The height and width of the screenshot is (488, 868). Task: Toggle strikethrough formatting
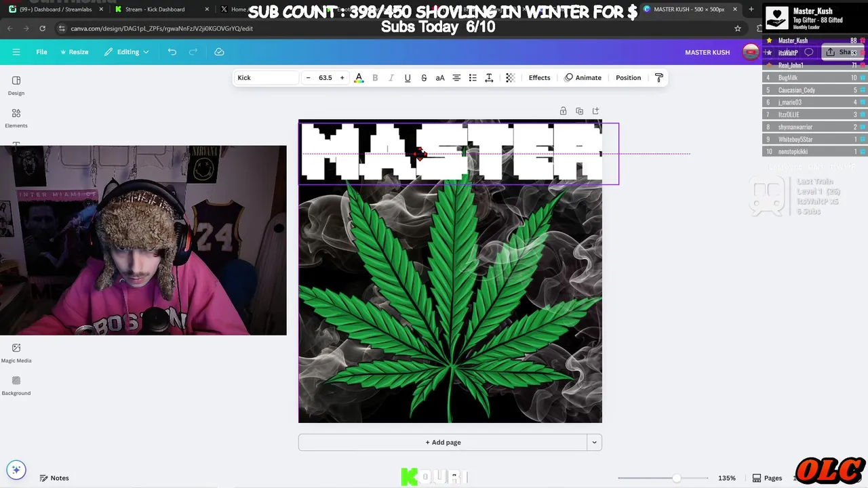point(424,78)
